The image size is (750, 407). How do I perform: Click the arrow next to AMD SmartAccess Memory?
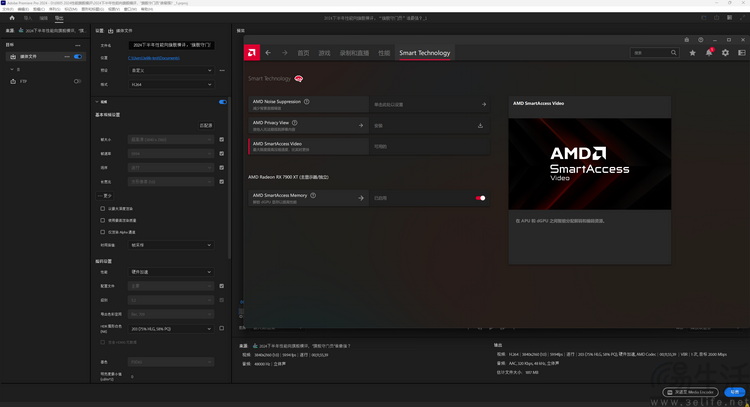click(x=361, y=198)
